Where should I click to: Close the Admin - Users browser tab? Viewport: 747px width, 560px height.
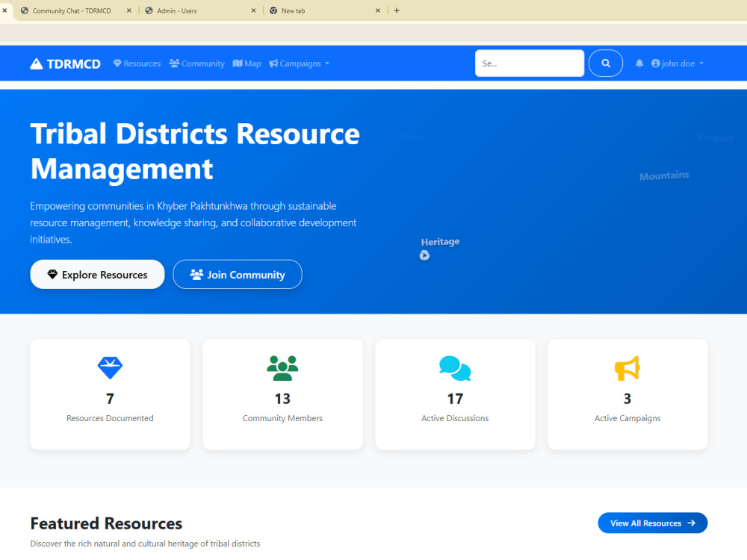click(x=253, y=10)
